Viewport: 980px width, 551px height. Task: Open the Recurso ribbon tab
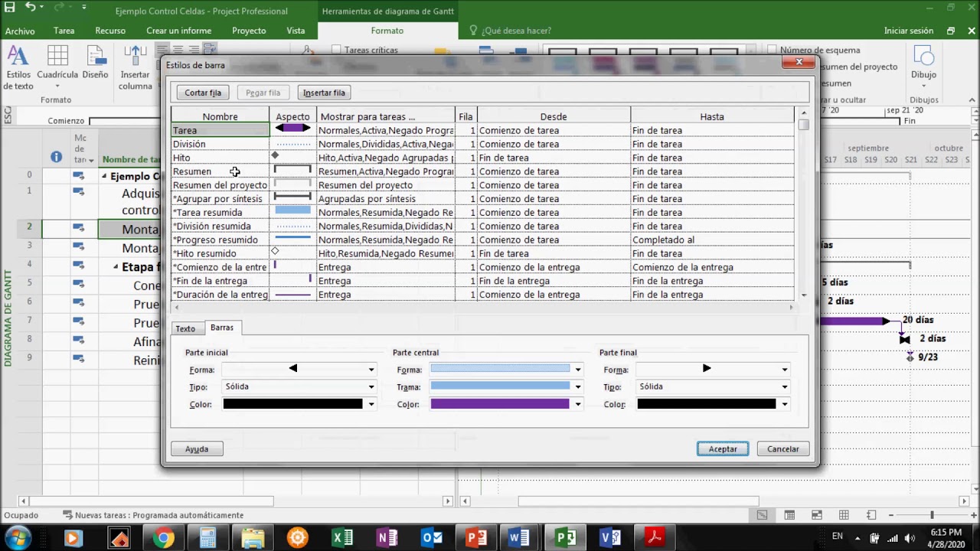click(110, 31)
